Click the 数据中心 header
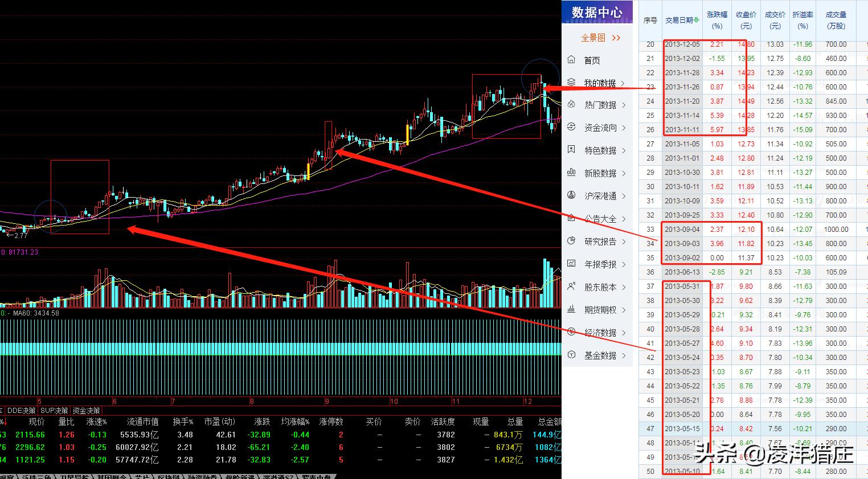Screen dimensions: 868x479 [597, 12]
